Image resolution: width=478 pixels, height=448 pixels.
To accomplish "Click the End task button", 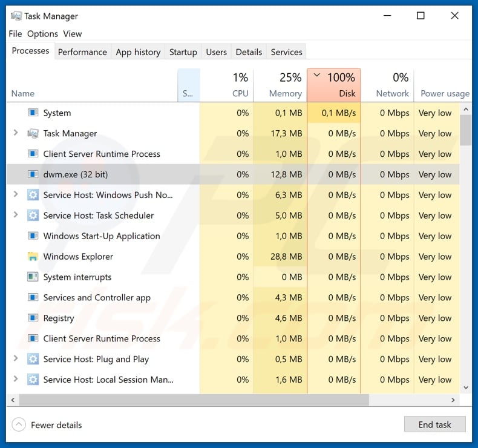I will coord(434,424).
